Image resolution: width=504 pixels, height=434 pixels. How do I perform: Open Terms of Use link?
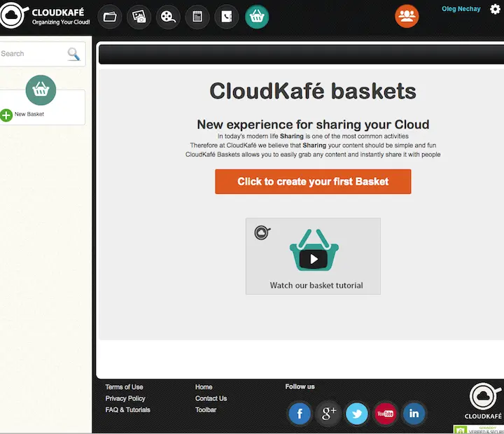pyautogui.click(x=124, y=387)
